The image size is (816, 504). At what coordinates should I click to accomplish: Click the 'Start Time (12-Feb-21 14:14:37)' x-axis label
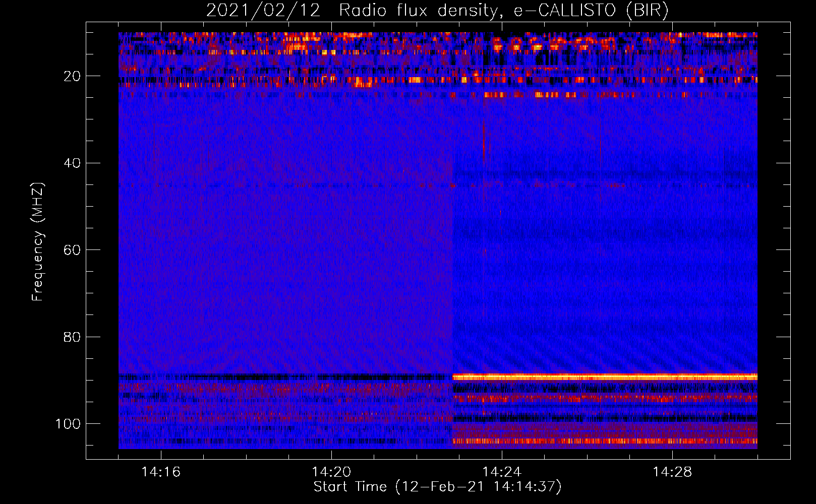[437, 487]
